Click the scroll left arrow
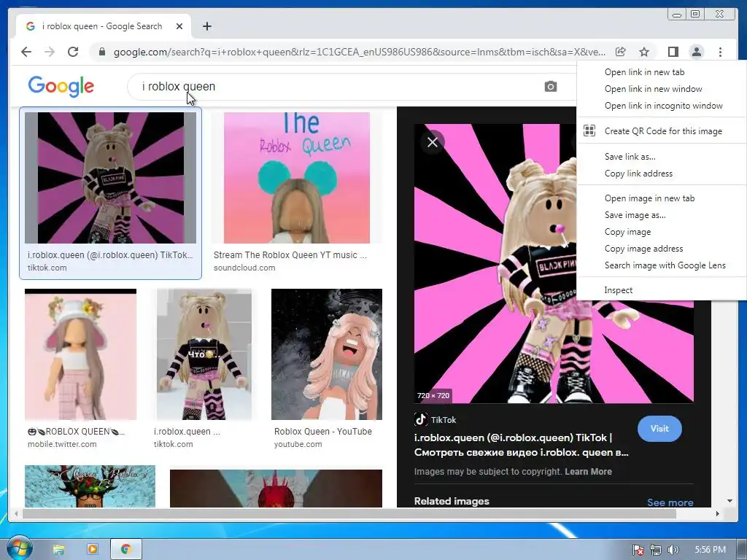The image size is (747, 560). [x=16, y=514]
